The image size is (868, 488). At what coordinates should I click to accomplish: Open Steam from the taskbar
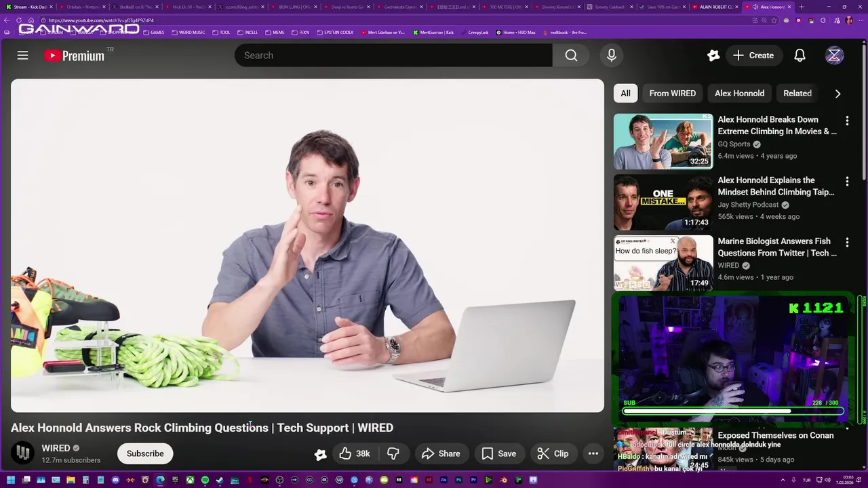(x=220, y=481)
